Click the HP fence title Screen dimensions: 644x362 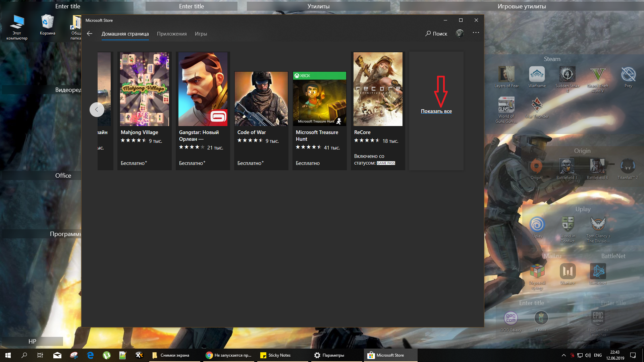[x=32, y=342]
